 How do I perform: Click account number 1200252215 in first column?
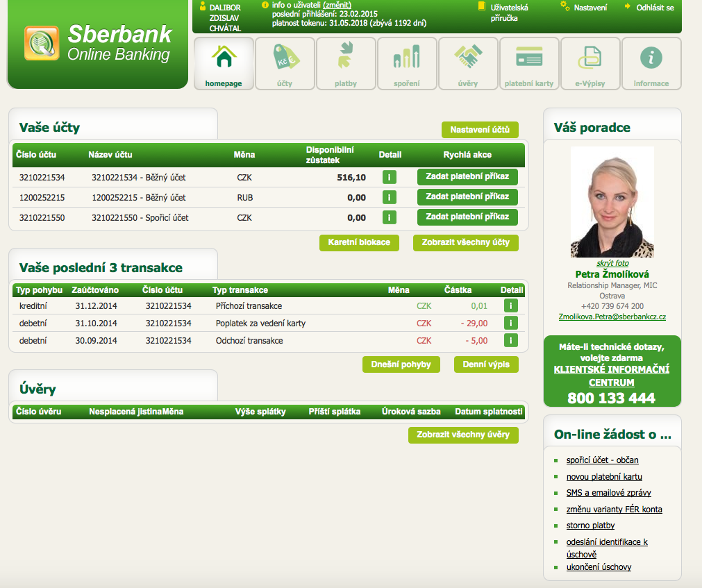(42, 198)
